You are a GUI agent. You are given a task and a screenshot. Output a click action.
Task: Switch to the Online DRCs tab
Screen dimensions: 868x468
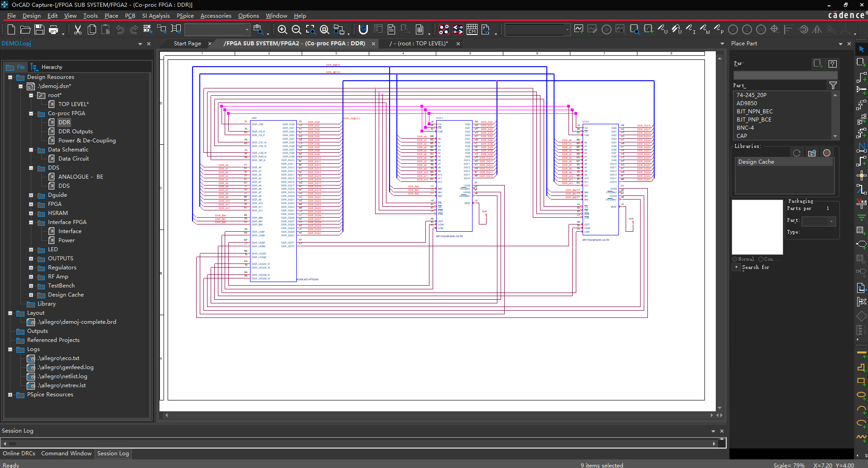[x=19, y=453]
